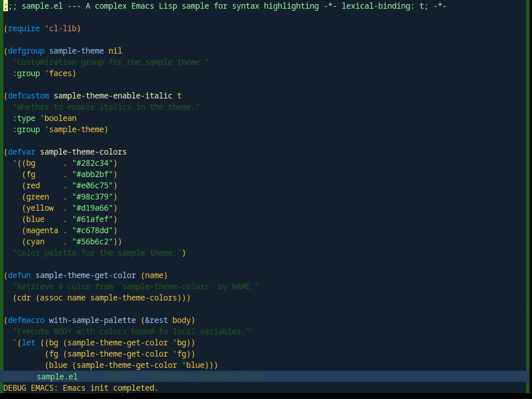The width and height of the screenshot is (532, 399).
Task: Click the 'defgroup' keyword
Action: 26,51
